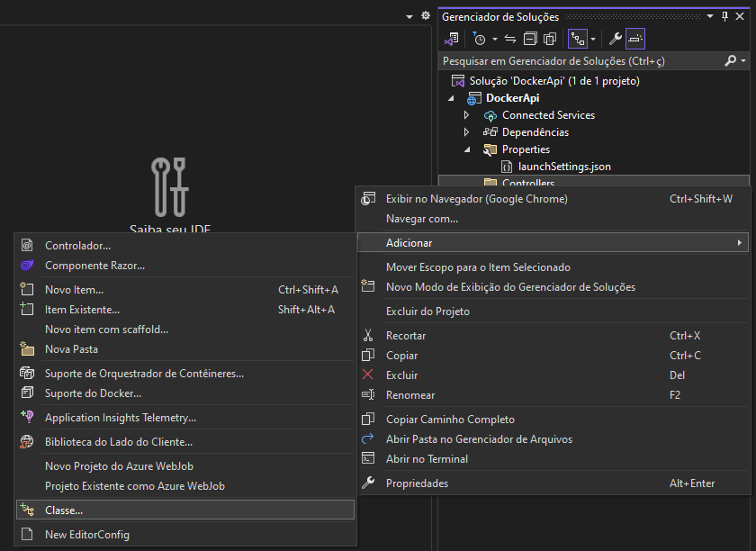
Task: Choose Renomear from context menu
Action: [x=553, y=395]
